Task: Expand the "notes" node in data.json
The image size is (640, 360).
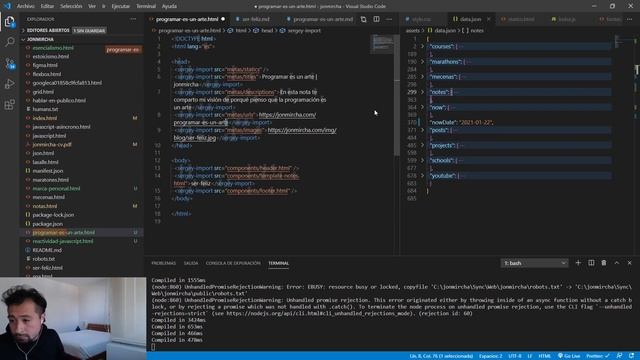Action: tap(422, 92)
